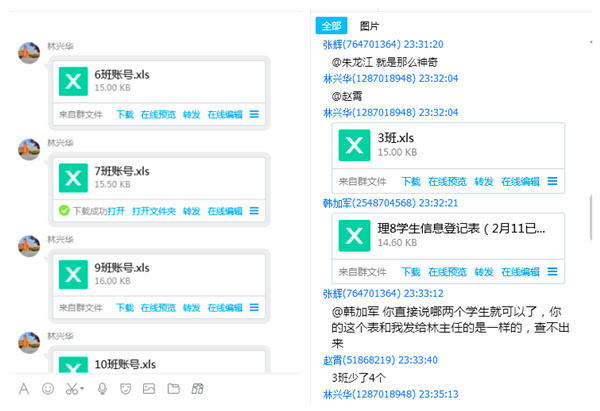Click 林兴华's avatar beside 10班账号.xls
The image size is (600, 411).
point(29,342)
